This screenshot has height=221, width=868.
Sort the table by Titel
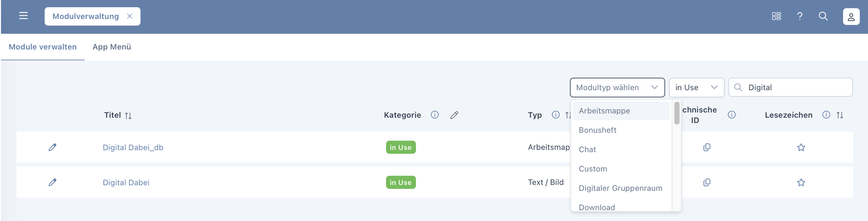pos(128,115)
